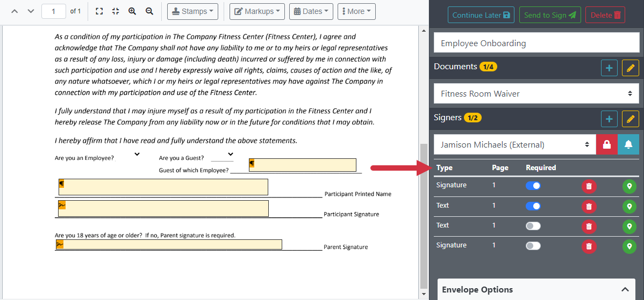This screenshot has width=644, height=300.
Task: Disable Required on the first Text field
Action: pos(533,206)
